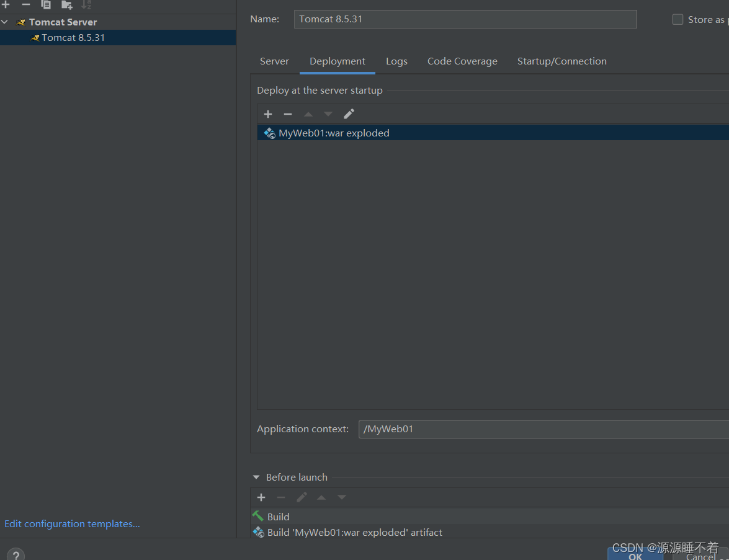
Task: Click the Tomcat Server group icon
Action: pos(21,22)
